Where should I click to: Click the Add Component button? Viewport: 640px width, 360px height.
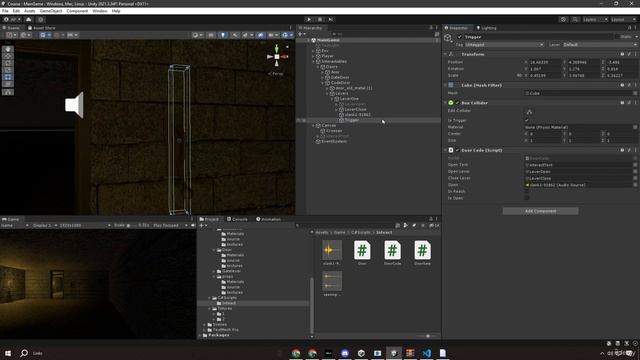pos(540,211)
